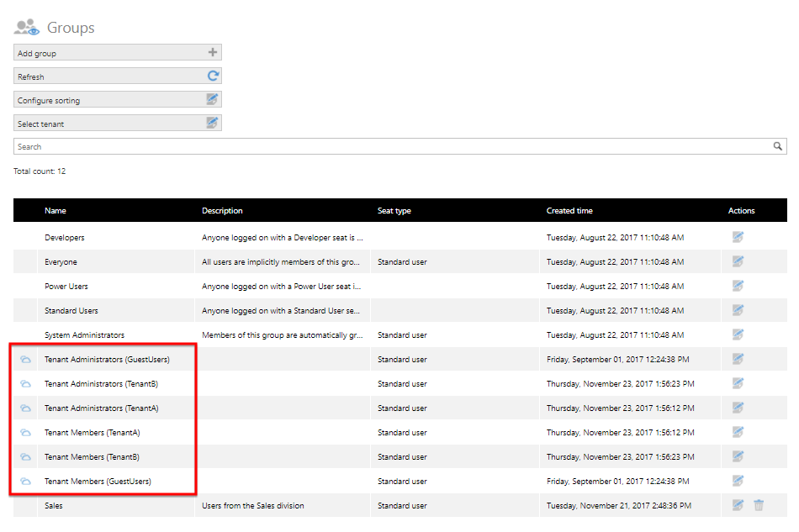Edit the Everyone group

[738, 261]
